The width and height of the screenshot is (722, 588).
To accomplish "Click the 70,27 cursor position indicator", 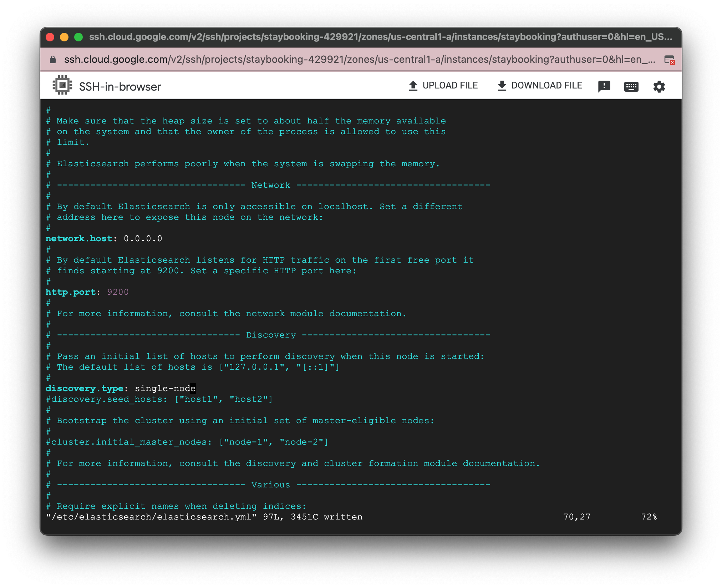I will 577,517.
